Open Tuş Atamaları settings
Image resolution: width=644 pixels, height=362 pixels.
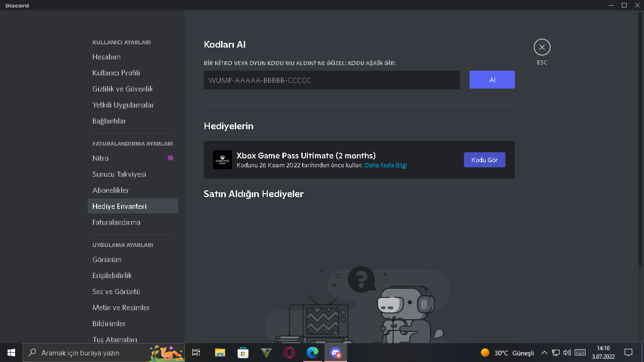(x=133, y=338)
